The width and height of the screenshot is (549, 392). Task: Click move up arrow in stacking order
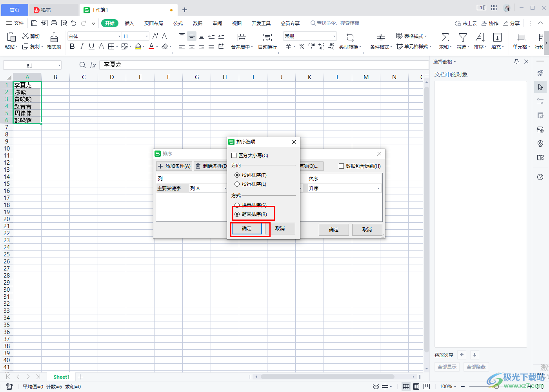[462, 355]
